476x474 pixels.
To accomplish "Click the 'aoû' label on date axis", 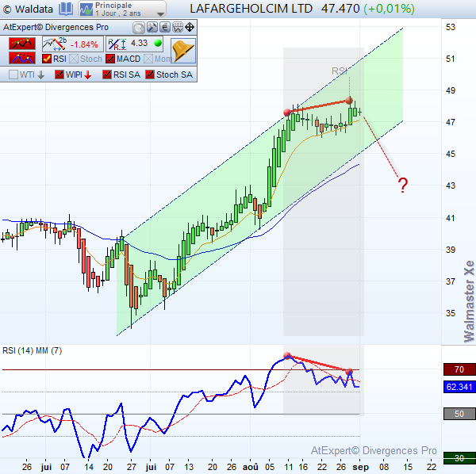I will click(x=251, y=467).
